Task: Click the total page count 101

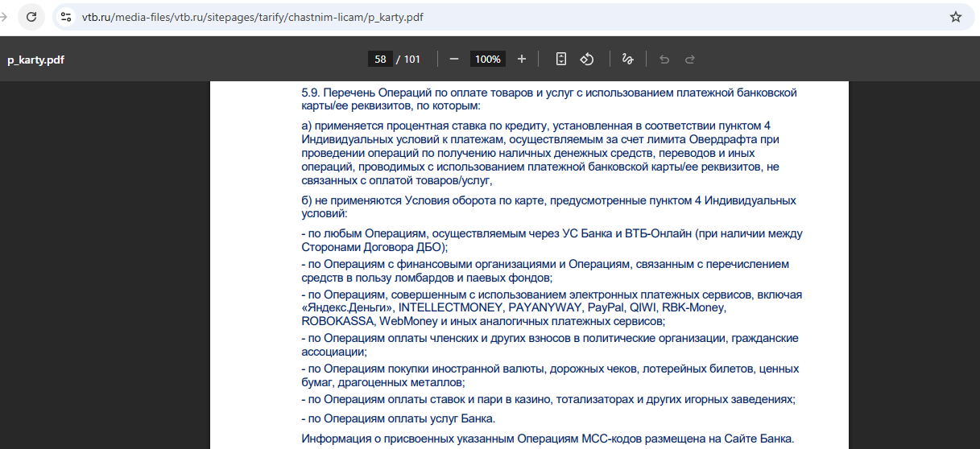Action: tap(412, 59)
